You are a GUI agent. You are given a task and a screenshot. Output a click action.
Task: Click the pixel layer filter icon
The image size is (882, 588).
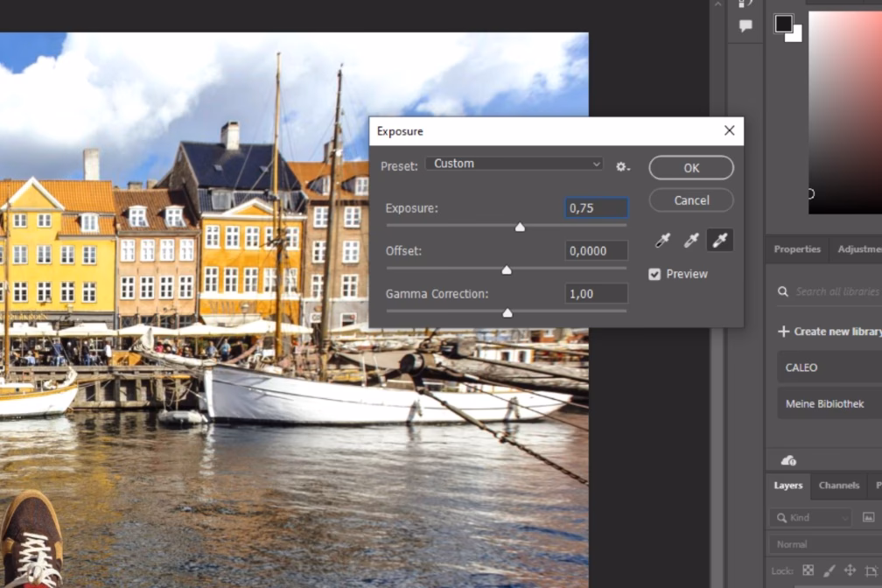(868, 518)
